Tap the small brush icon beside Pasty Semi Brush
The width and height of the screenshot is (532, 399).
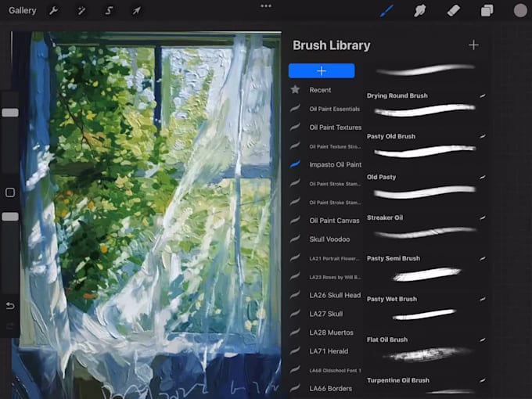pos(483,258)
